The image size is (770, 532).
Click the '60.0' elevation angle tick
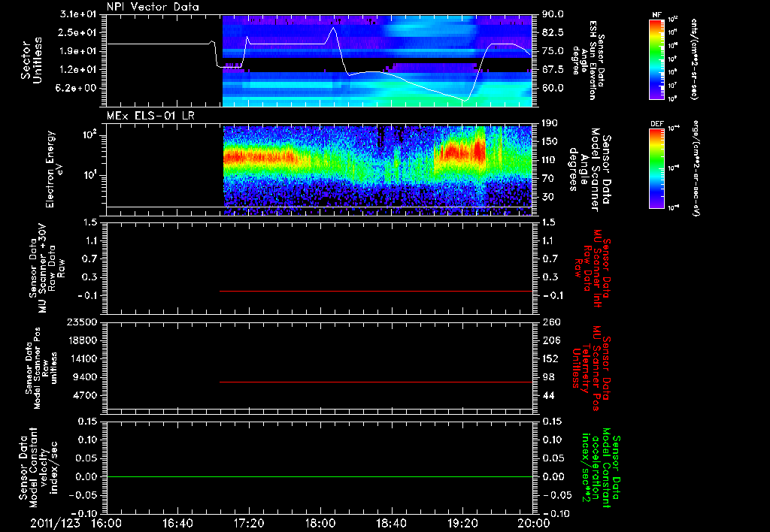pyautogui.click(x=553, y=89)
